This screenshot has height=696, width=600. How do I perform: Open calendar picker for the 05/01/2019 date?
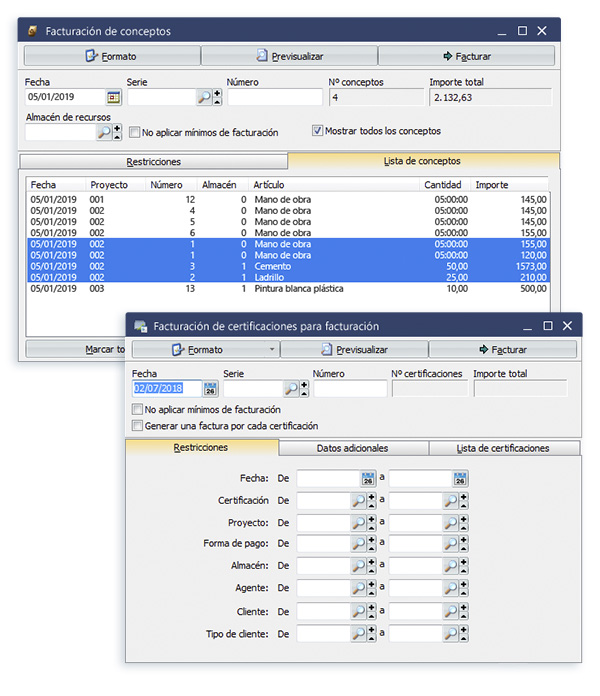coord(113,97)
